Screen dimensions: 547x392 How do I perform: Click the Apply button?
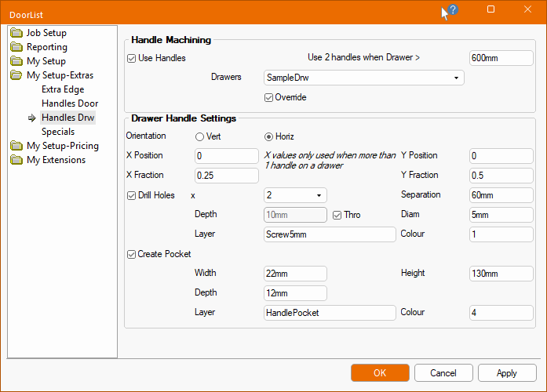tap(506, 373)
